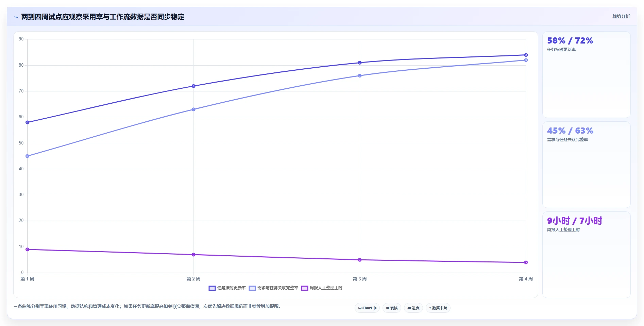Image resolution: width=644 pixels, height=326 pixels.
Task: Click the 9小时 / 7小时 stat value
Action: coord(575,221)
